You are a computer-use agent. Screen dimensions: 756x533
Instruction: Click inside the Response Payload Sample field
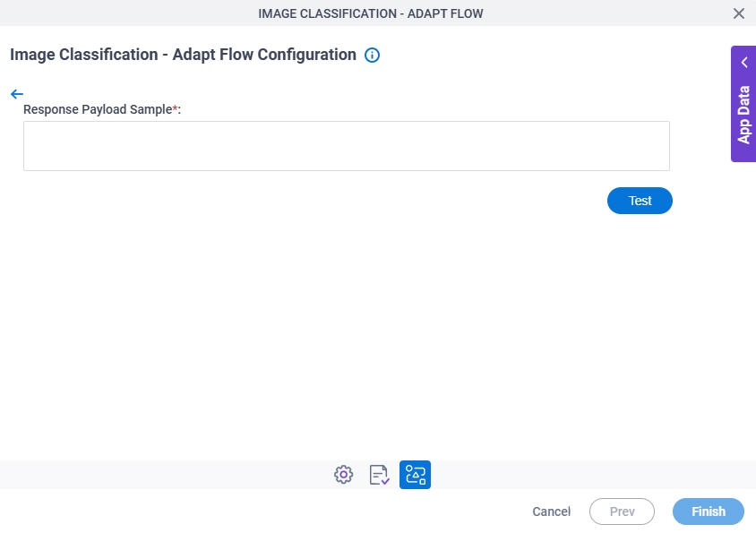pos(346,146)
